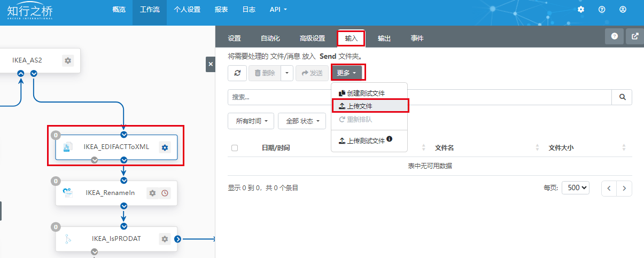Toggle the select-all checkbox in table header
This screenshot has width=644, height=258.
click(x=235, y=148)
